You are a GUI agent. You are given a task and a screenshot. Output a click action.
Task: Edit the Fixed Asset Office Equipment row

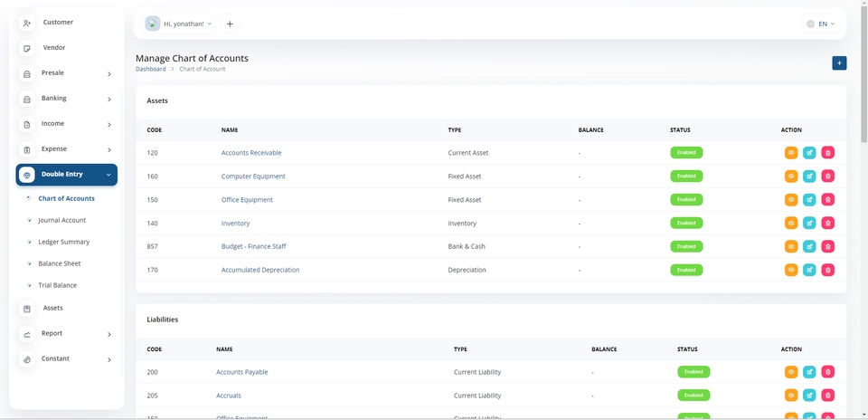click(809, 199)
